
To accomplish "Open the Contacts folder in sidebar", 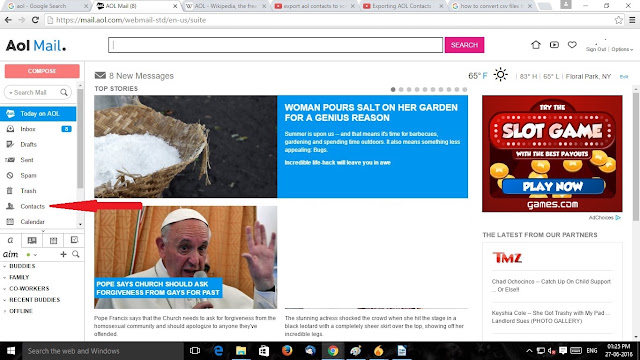I will pyautogui.click(x=32, y=207).
